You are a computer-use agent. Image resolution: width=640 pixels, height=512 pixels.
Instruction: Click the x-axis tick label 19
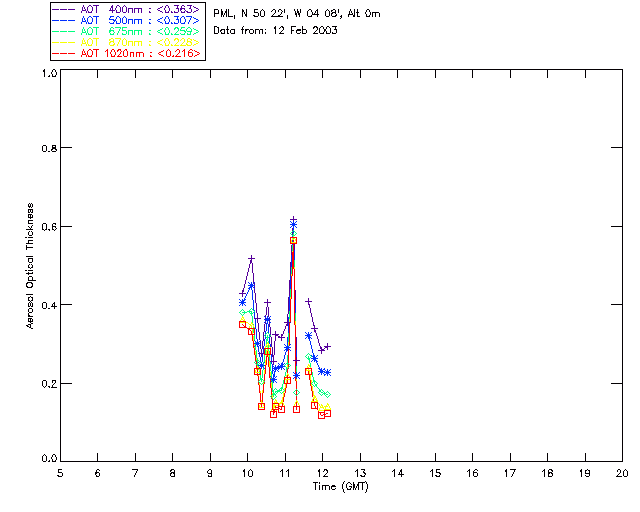click(x=585, y=473)
